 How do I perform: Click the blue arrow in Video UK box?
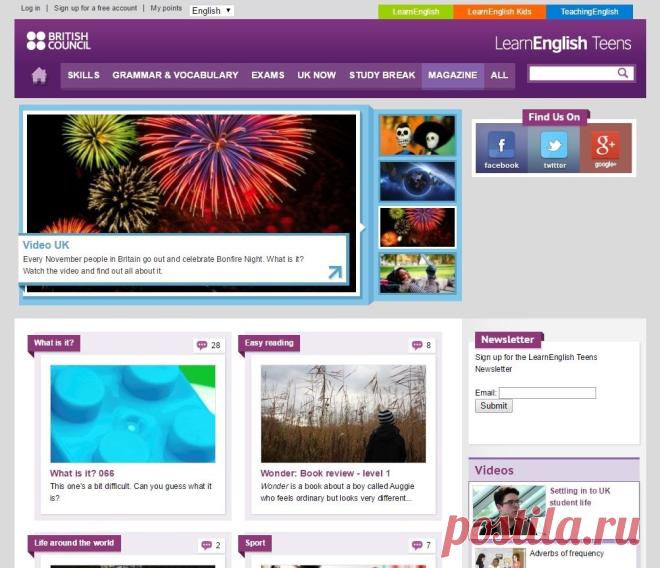[335, 272]
